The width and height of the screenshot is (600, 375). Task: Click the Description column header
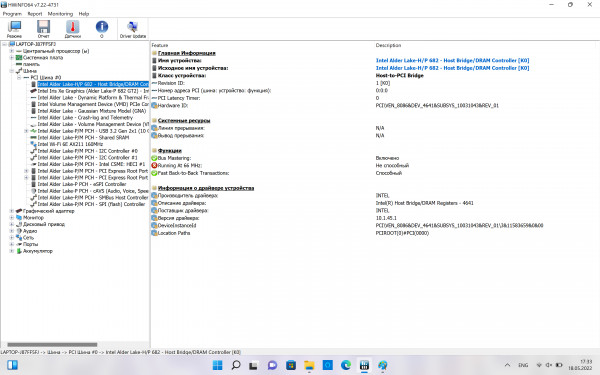[388, 45]
